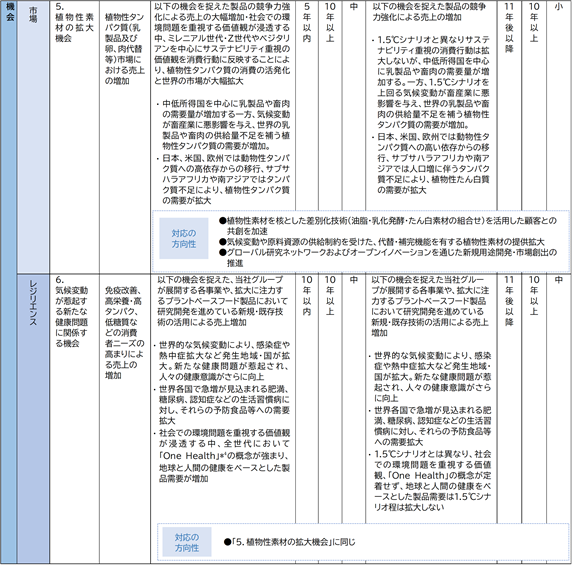Click bullet containing '動物性タンパク質への高依存からの移行'
Viewport: 575px width, 568px height.
pyautogui.click(x=223, y=179)
